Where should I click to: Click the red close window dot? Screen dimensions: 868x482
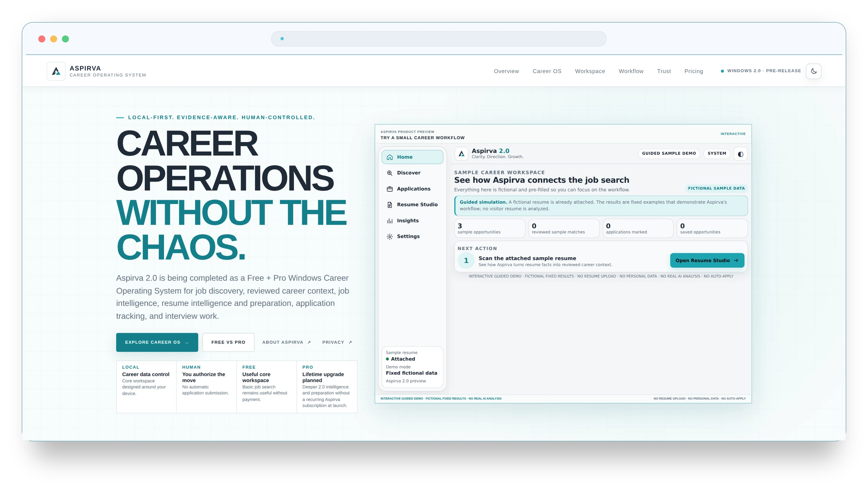click(42, 39)
